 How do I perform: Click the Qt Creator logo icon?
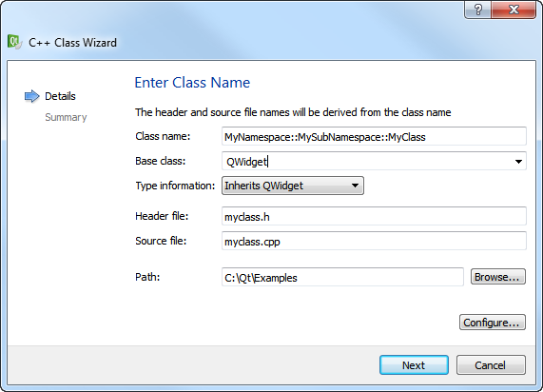click(14, 42)
